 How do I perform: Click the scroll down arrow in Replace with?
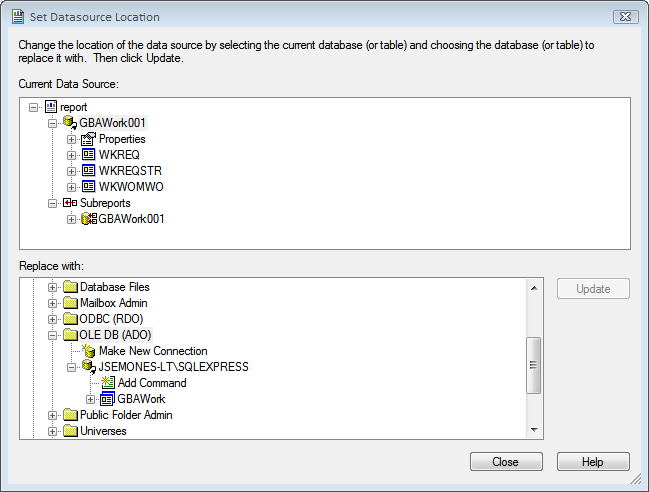pyautogui.click(x=534, y=430)
